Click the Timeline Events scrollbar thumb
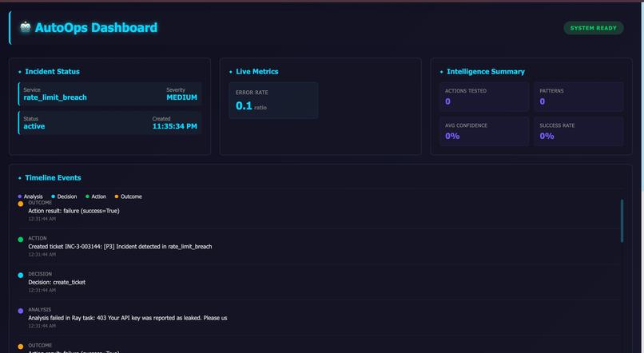 (622, 221)
